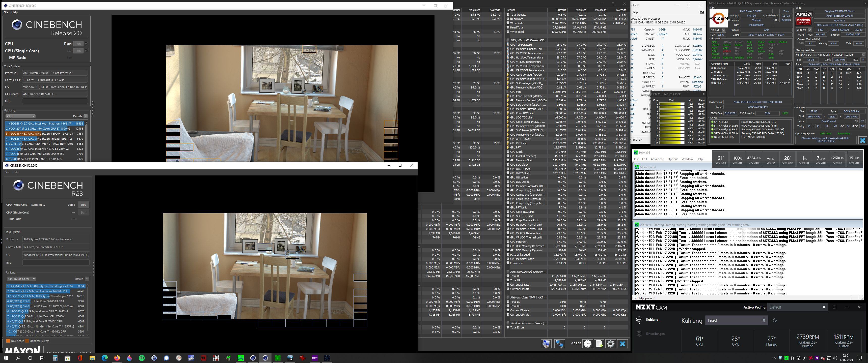Toggle NZXT CAM compact mode icon
Image resolution: width=868 pixels, height=363 pixels.
(x=834, y=307)
